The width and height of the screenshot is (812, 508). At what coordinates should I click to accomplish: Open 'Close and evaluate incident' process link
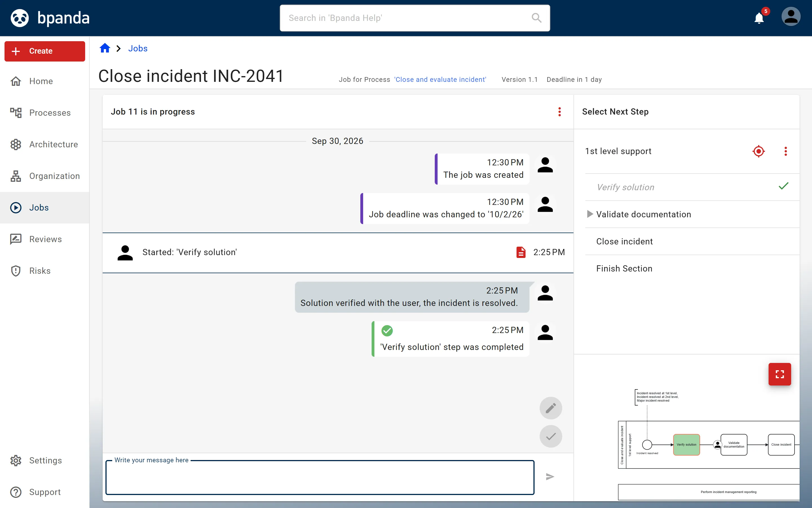click(x=440, y=80)
